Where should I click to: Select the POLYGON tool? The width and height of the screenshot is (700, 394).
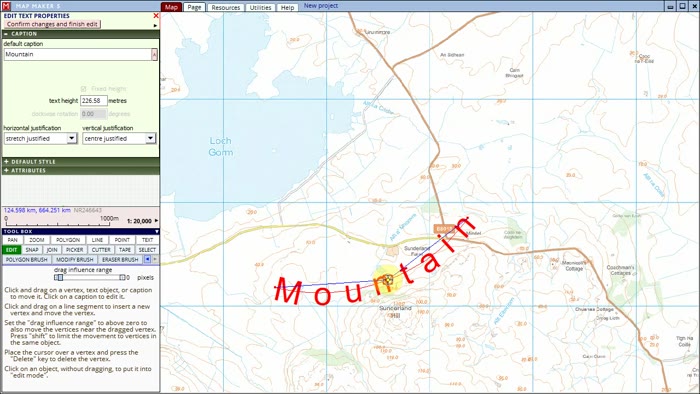68,240
